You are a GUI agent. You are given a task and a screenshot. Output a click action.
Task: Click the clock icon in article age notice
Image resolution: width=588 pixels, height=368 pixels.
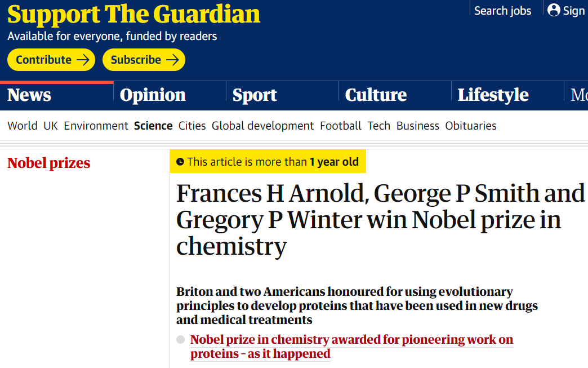[x=180, y=162]
